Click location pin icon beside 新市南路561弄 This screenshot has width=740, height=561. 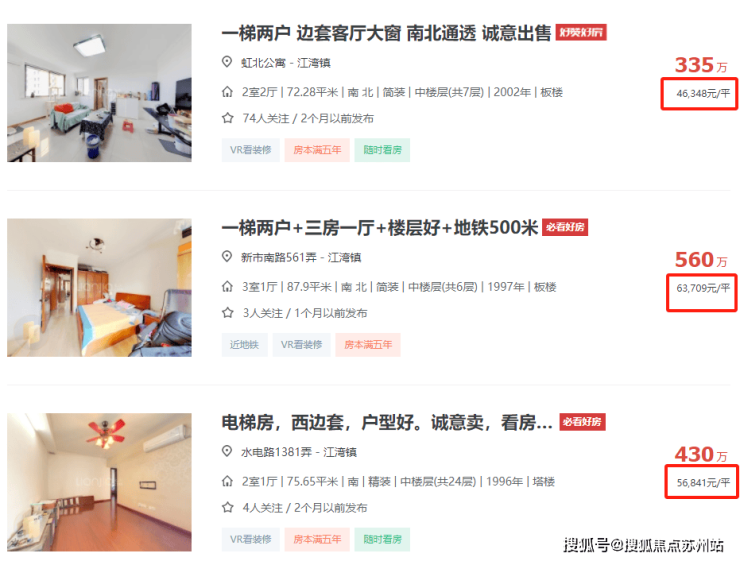coord(227,257)
